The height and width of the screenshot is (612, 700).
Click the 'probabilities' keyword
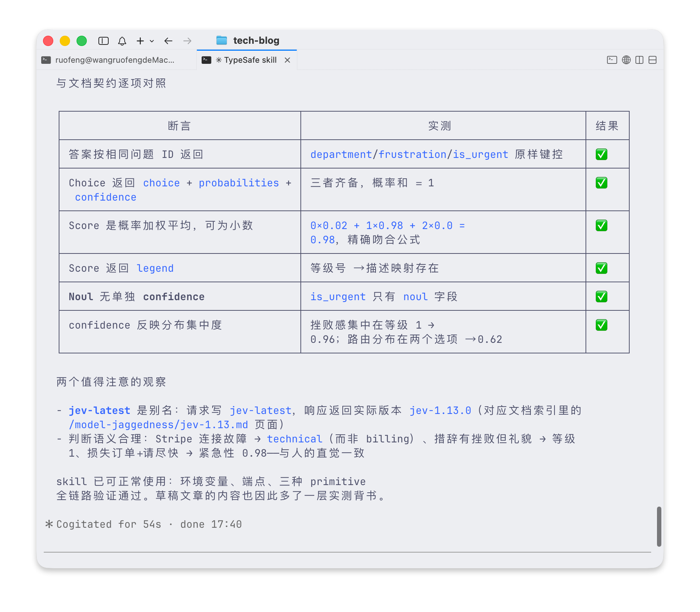(239, 183)
